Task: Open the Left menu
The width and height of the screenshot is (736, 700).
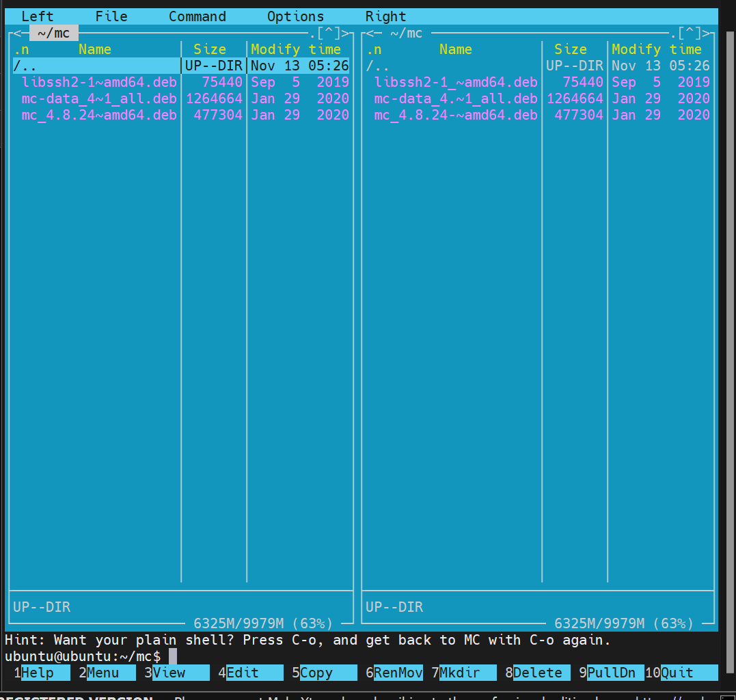Action: [37, 16]
